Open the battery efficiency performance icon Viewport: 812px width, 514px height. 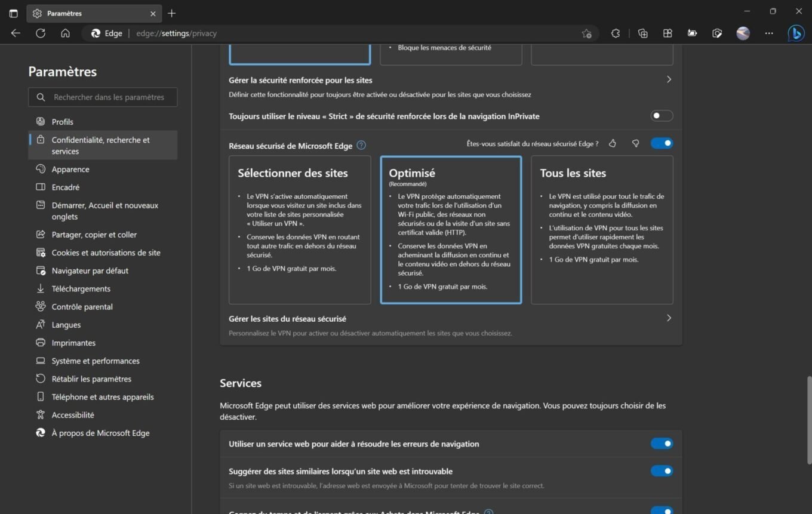(693, 33)
